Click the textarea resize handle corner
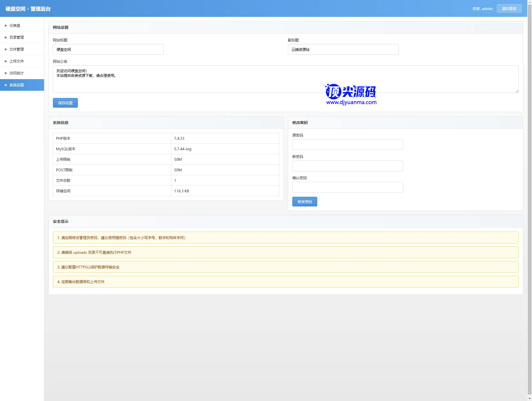The width and height of the screenshot is (532, 401). 517,91
